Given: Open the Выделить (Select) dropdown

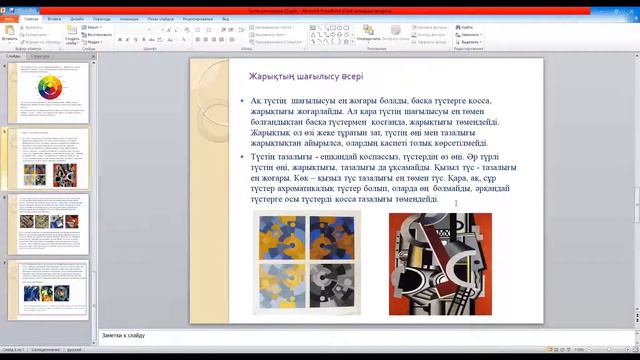Looking at the screenshot, I should click(x=469, y=42).
